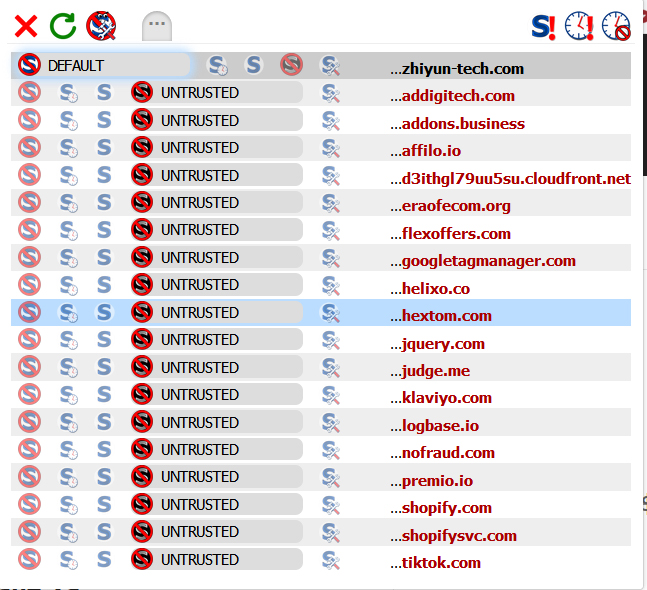The width and height of the screenshot is (647, 590).
Task: Set affilo.io to Default preset
Action: click(x=29, y=147)
